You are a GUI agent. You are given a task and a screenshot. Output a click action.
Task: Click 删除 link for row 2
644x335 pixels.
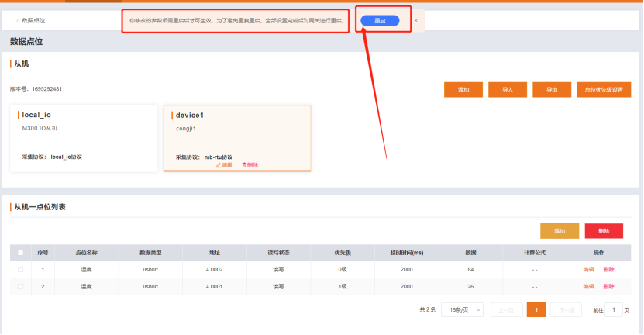coord(608,286)
